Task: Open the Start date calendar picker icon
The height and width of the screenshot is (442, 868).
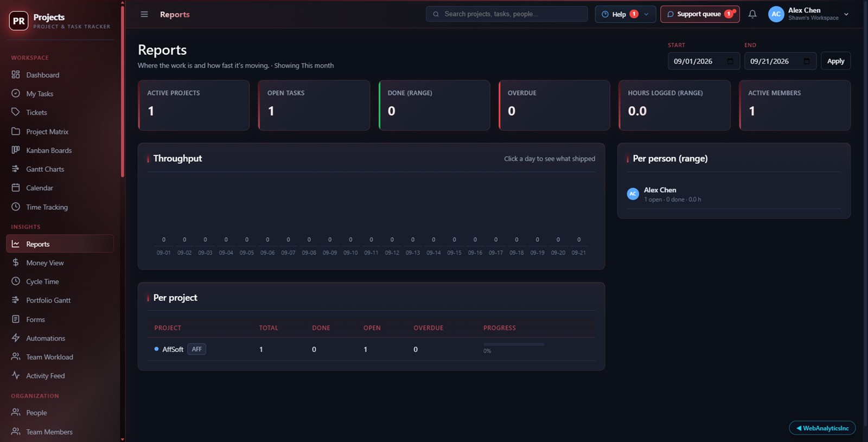Action: (730, 61)
